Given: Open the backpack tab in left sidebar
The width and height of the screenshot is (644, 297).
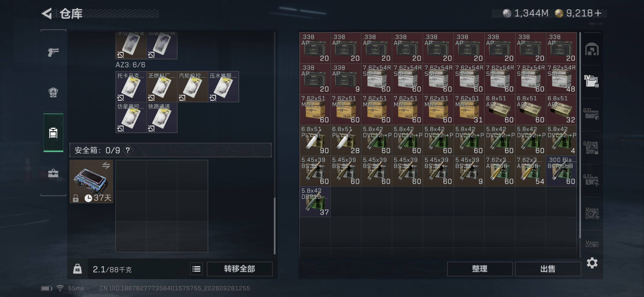Looking at the screenshot, I should pyautogui.click(x=53, y=92).
